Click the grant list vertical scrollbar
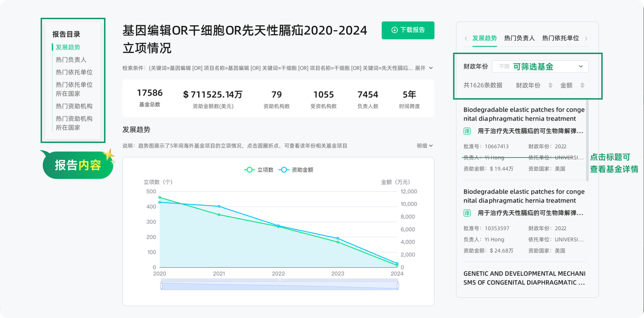This screenshot has width=644, height=318. coord(587,140)
